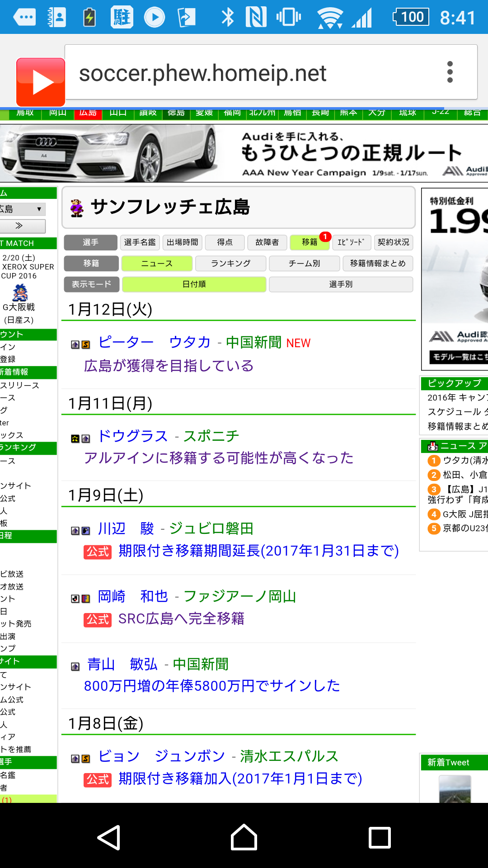
Task: Open the recent apps square button
Action: [x=379, y=837]
